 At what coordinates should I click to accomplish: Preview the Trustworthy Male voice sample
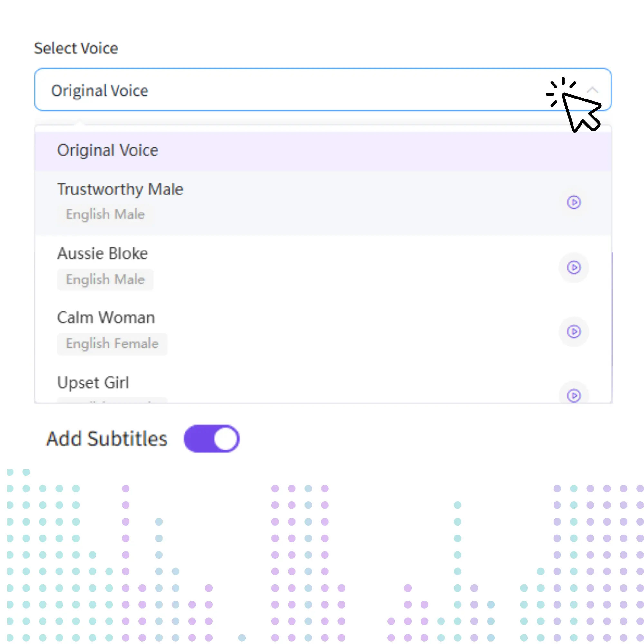[573, 202]
